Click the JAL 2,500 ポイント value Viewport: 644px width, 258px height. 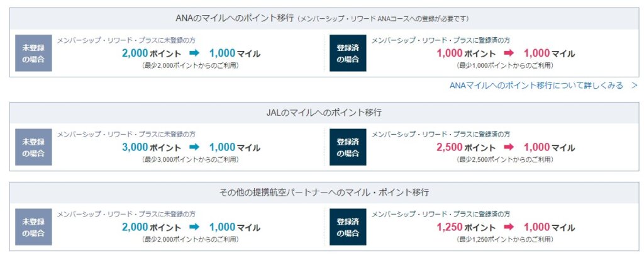(466, 147)
